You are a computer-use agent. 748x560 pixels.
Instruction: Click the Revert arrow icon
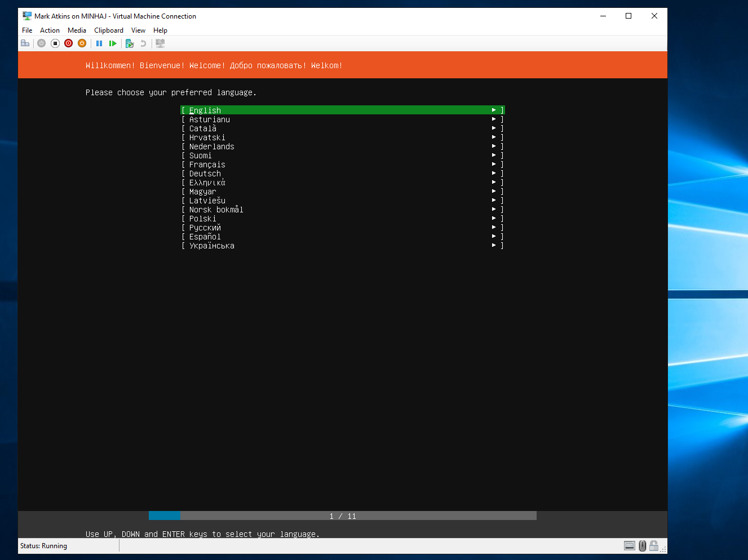click(143, 43)
